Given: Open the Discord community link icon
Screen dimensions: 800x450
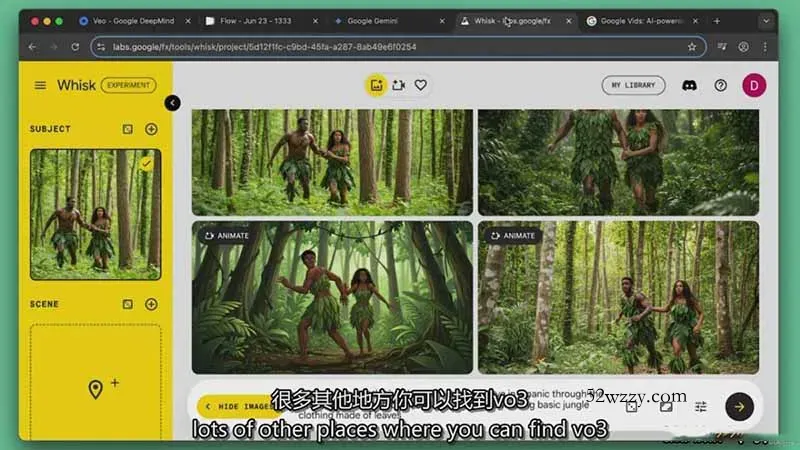Looking at the screenshot, I should coord(689,85).
